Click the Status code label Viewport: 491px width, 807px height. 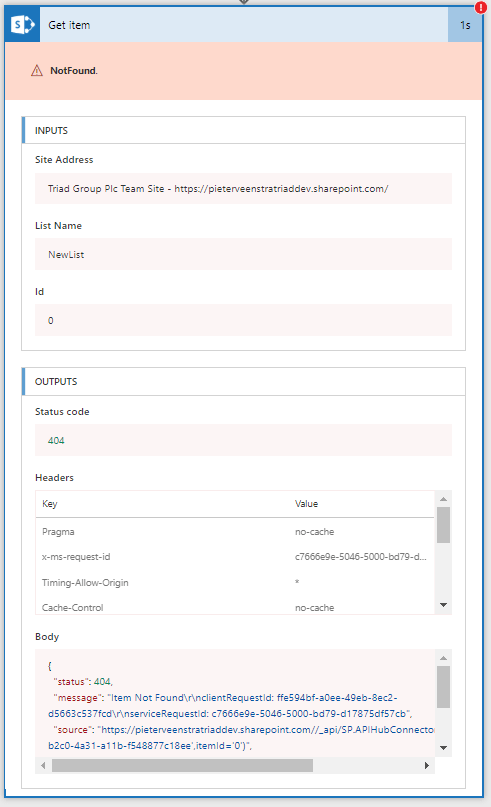pyautogui.click(x=62, y=412)
